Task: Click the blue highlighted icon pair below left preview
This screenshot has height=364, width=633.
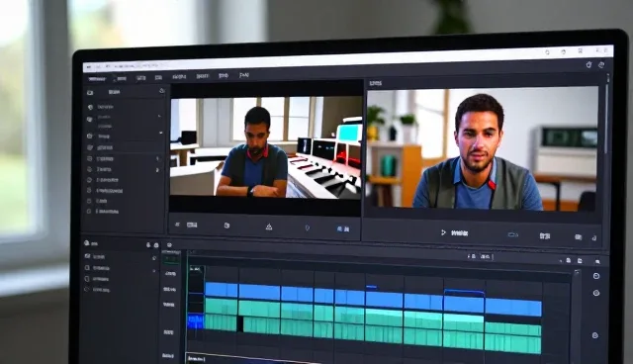Action: point(343,229)
